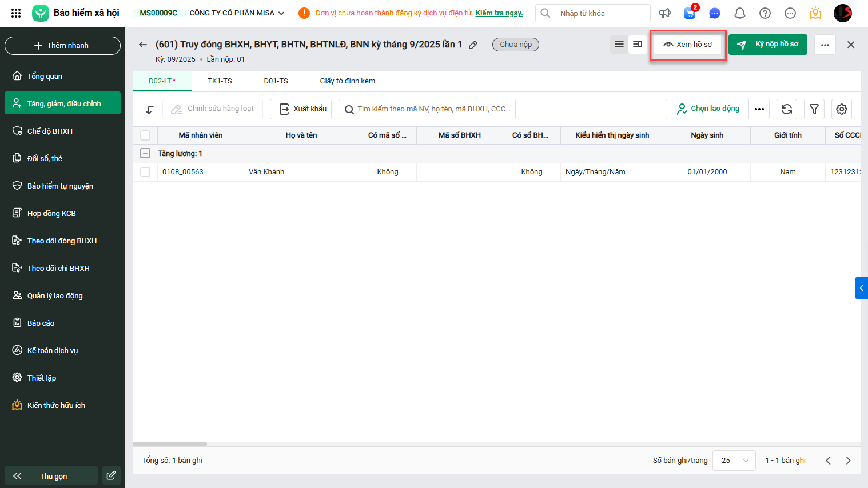Image resolution: width=868 pixels, height=488 pixels.
Task: Follow the Kiểm tra ngay link
Action: pyautogui.click(x=499, y=13)
